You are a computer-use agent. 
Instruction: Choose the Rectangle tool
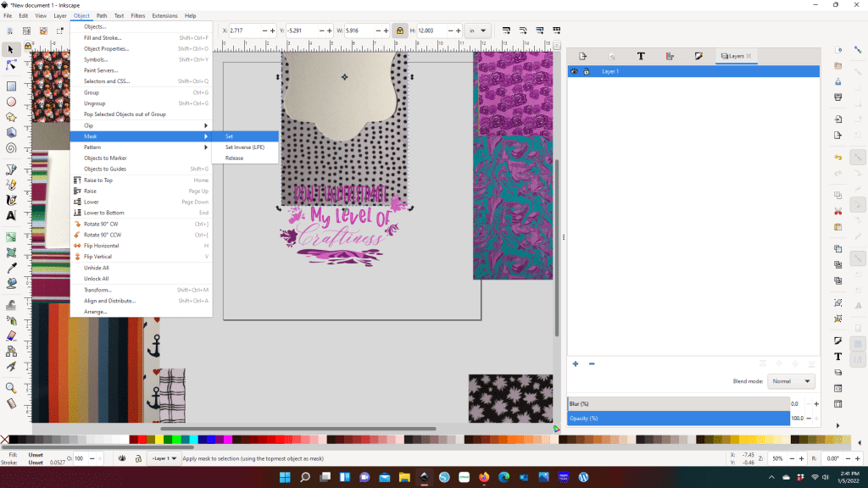11,86
